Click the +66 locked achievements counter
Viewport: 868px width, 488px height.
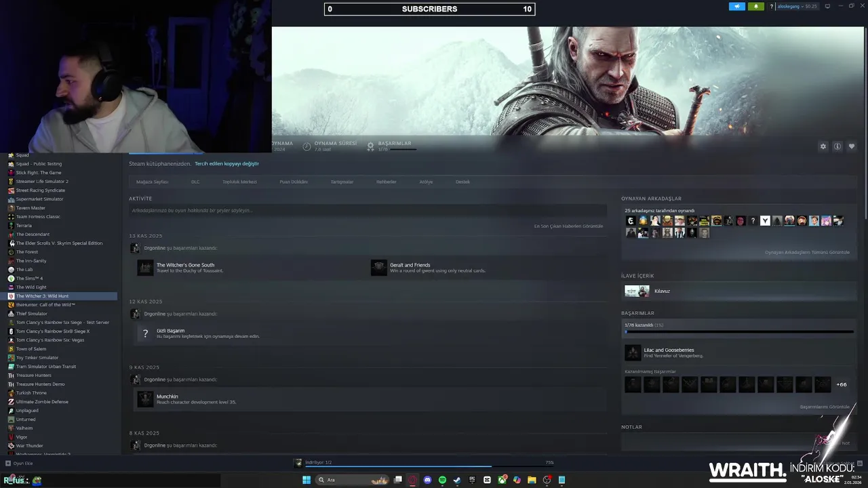coord(842,384)
